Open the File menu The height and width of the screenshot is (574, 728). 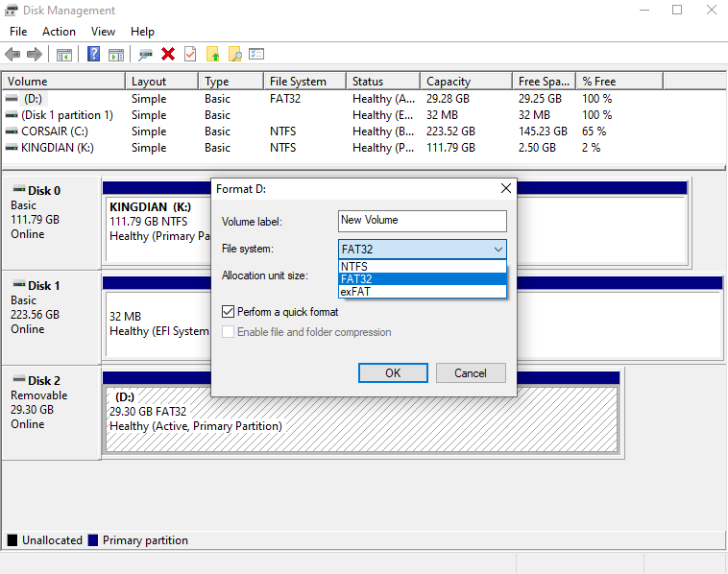coord(18,32)
